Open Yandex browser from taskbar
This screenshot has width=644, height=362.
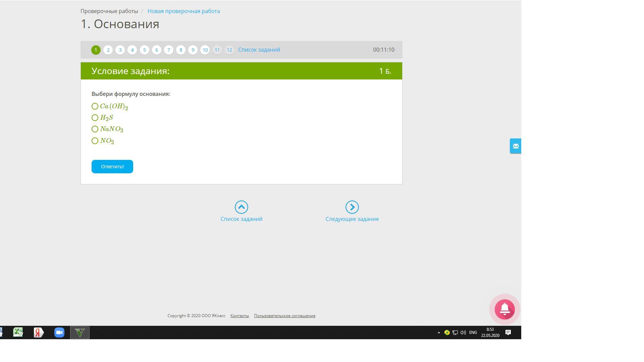pos(39,333)
